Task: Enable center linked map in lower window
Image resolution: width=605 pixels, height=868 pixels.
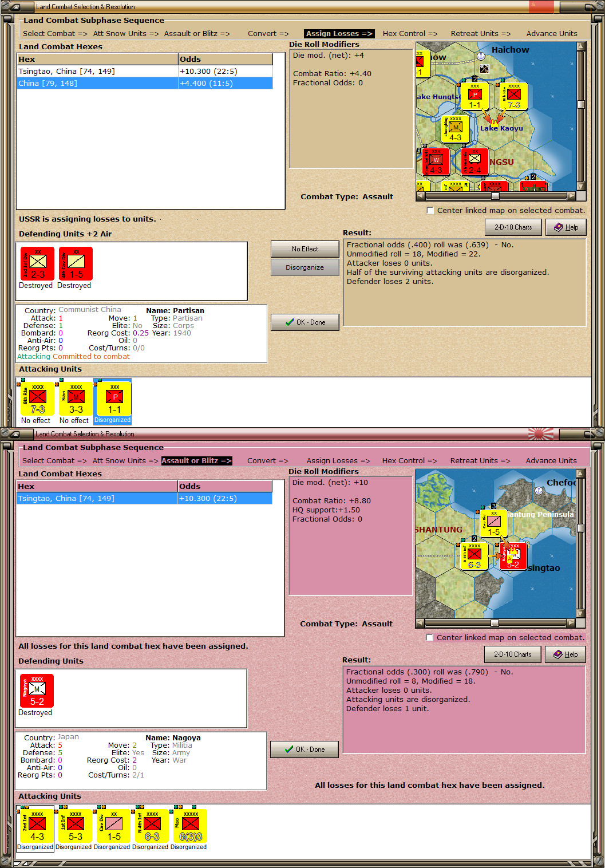Action: pos(429,638)
